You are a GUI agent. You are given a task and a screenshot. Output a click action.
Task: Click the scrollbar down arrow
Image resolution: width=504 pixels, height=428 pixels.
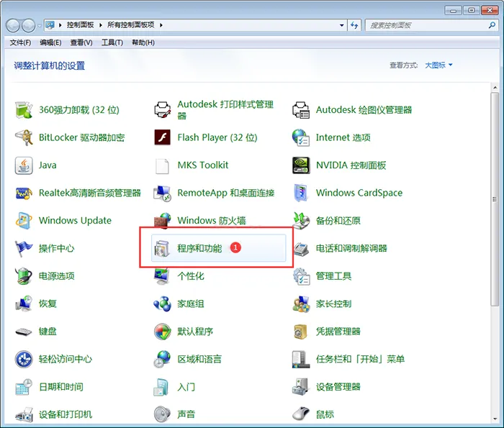click(x=495, y=419)
